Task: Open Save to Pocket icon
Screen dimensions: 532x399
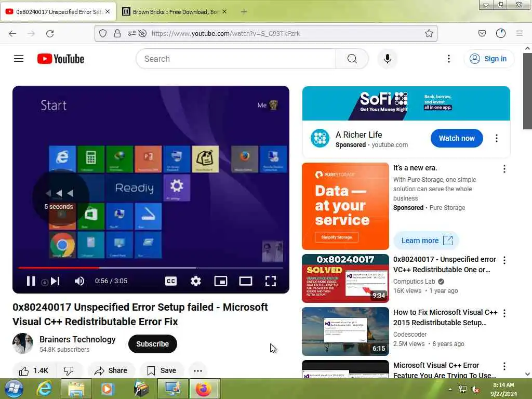Action: [482, 33]
